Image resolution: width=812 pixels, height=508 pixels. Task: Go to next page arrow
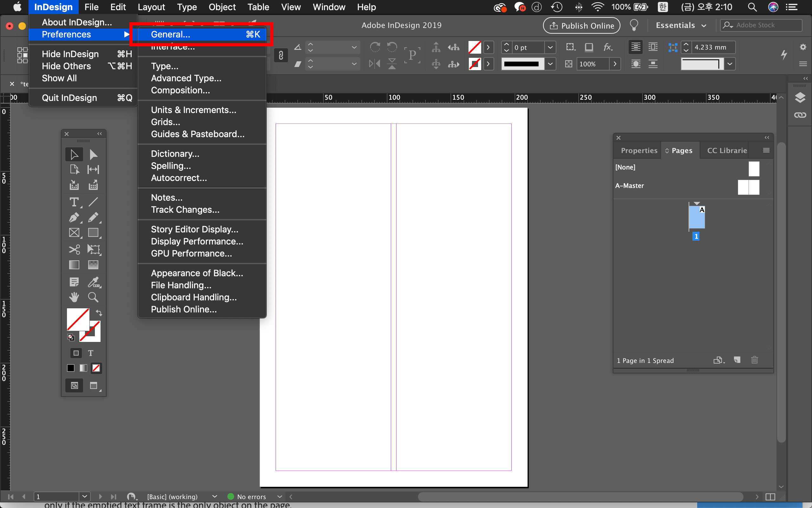(x=100, y=496)
